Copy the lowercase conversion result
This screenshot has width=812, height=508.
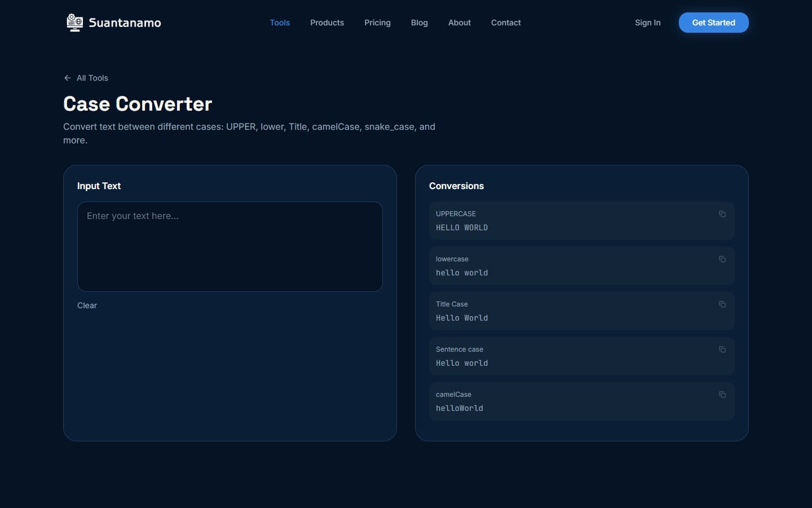coord(722,259)
